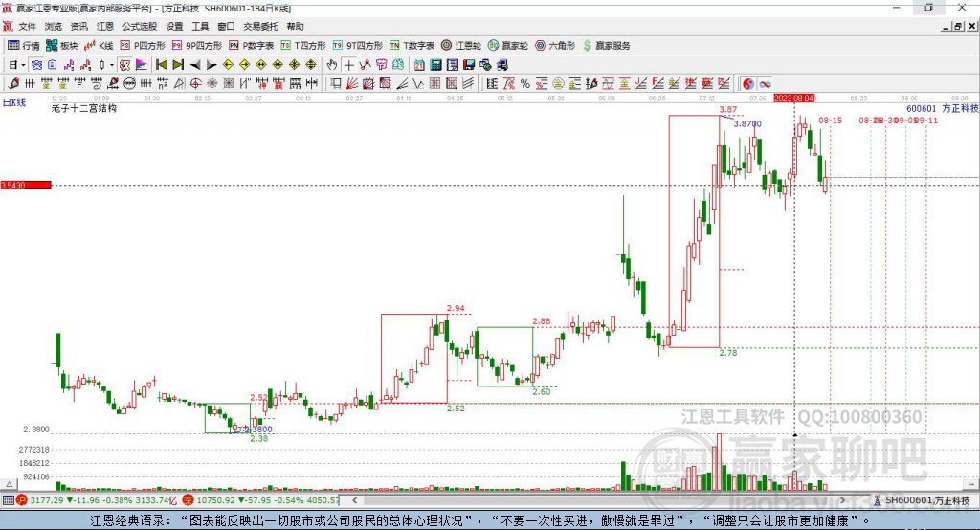Image resolution: width=980 pixels, height=530 pixels.
Task: Open the 行情 quotes view
Action: (x=23, y=46)
